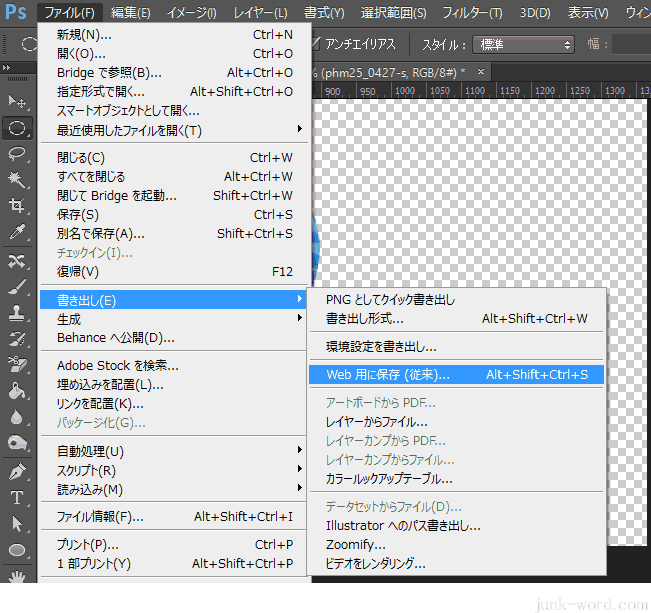The height and width of the screenshot is (613, 651).
Task: Expand the tools panel double arrow
Action: pos(6,67)
